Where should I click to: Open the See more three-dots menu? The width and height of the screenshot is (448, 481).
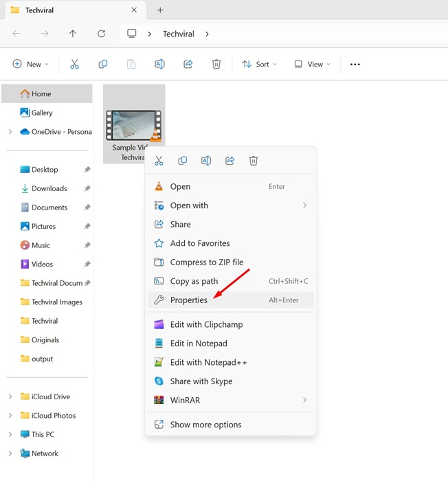[x=355, y=64]
